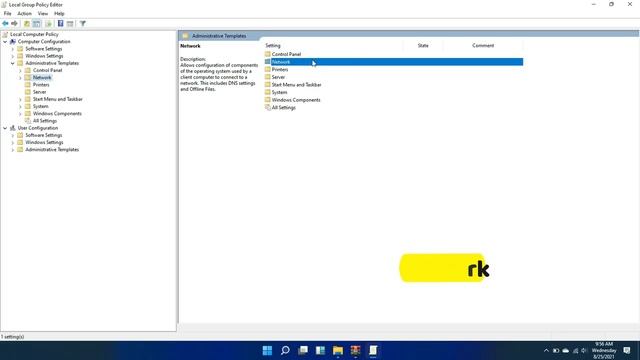Open File Explorer from the taskbar
640x360 pixels.
pos(338,350)
